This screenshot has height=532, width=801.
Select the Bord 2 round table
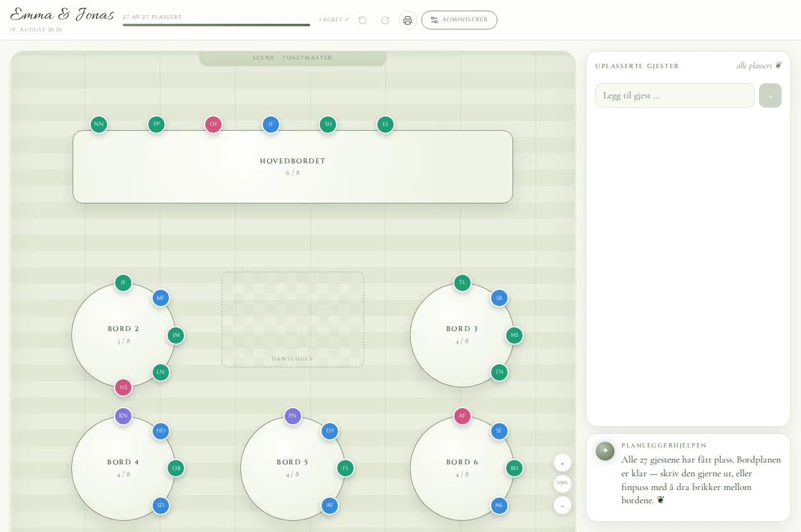coord(123,335)
